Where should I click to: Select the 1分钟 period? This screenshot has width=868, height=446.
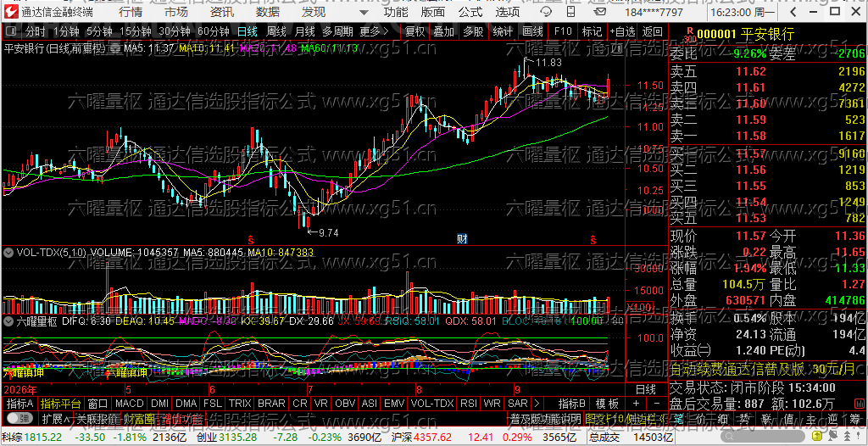tap(66, 31)
